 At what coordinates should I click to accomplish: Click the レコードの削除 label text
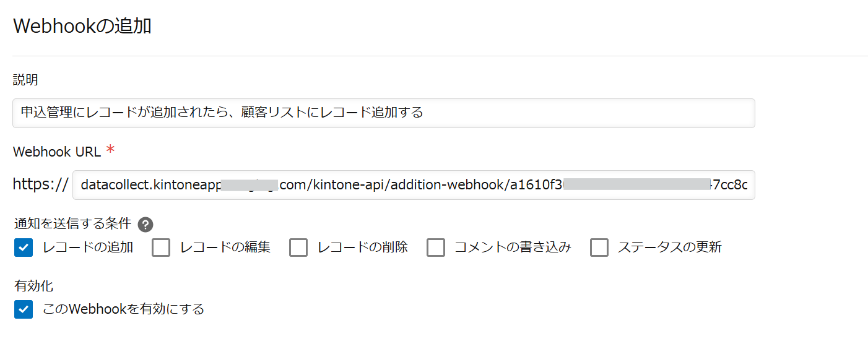tap(363, 248)
